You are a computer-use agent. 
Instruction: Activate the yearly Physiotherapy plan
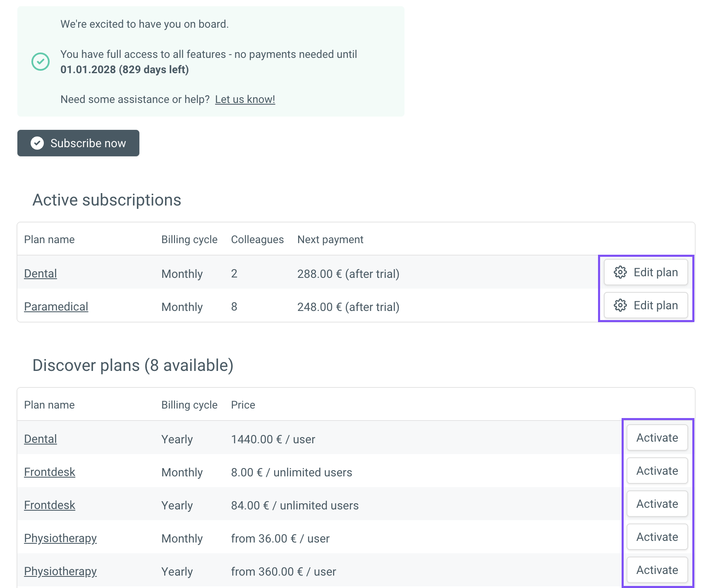pos(657,570)
